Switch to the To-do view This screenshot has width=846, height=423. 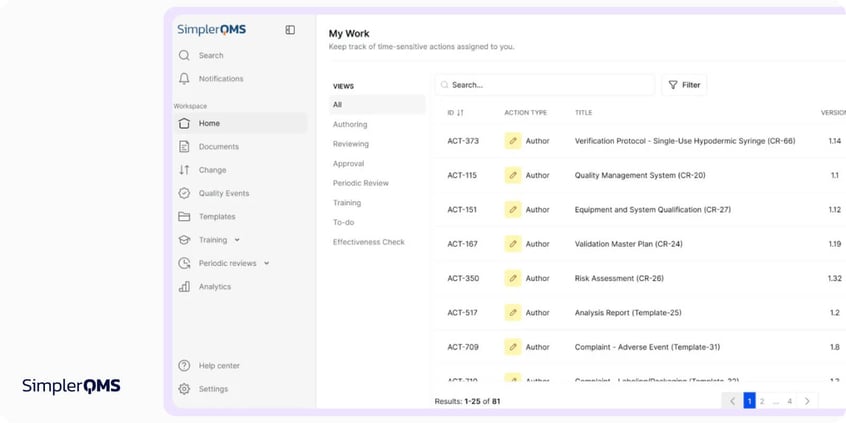click(344, 222)
